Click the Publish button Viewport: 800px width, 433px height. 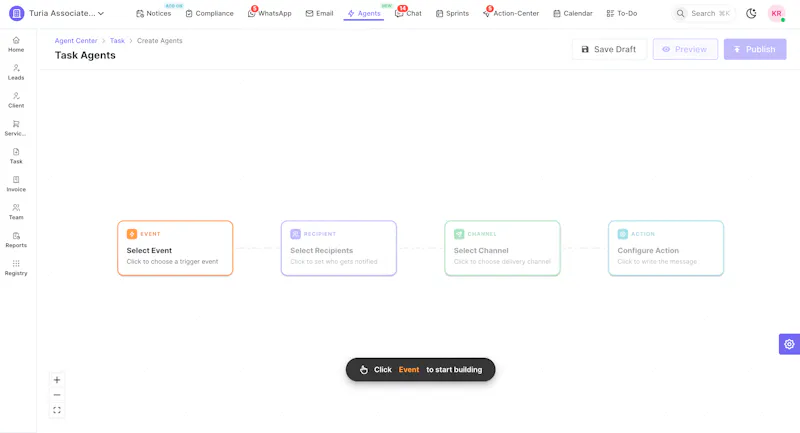(x=755, y=49)
